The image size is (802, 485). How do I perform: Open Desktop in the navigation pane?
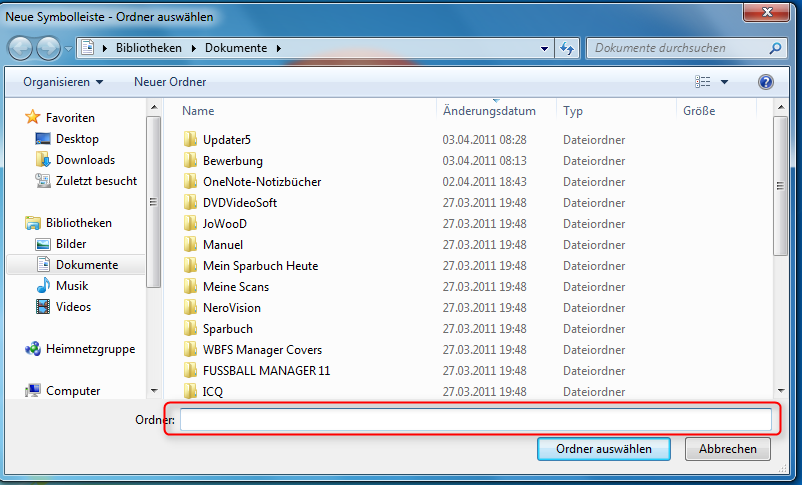pos(77,139)
